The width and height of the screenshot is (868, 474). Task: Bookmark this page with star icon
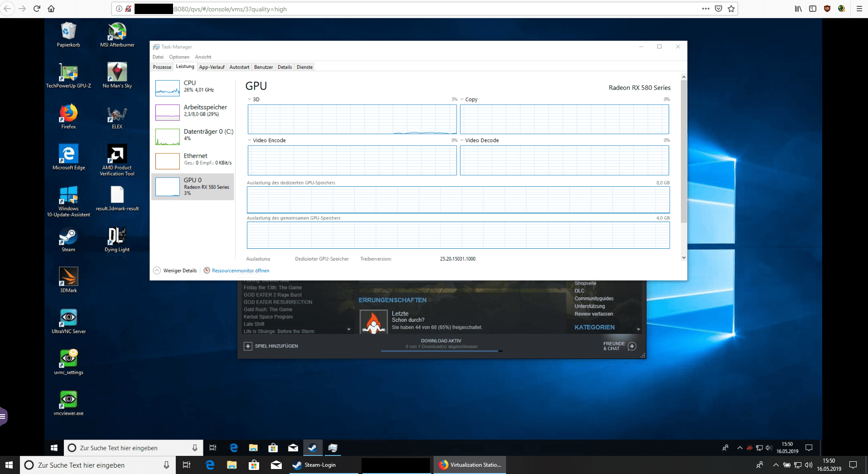[x=731, y=9]
